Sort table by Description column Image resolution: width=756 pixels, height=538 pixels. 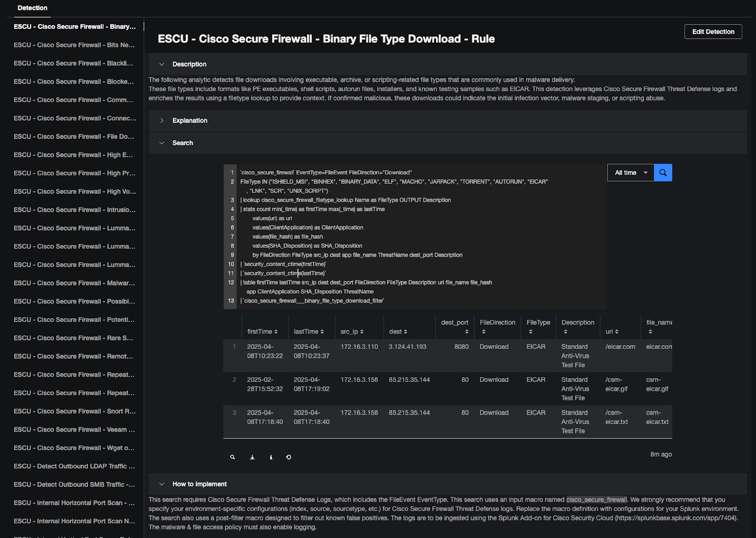(577, 327)
